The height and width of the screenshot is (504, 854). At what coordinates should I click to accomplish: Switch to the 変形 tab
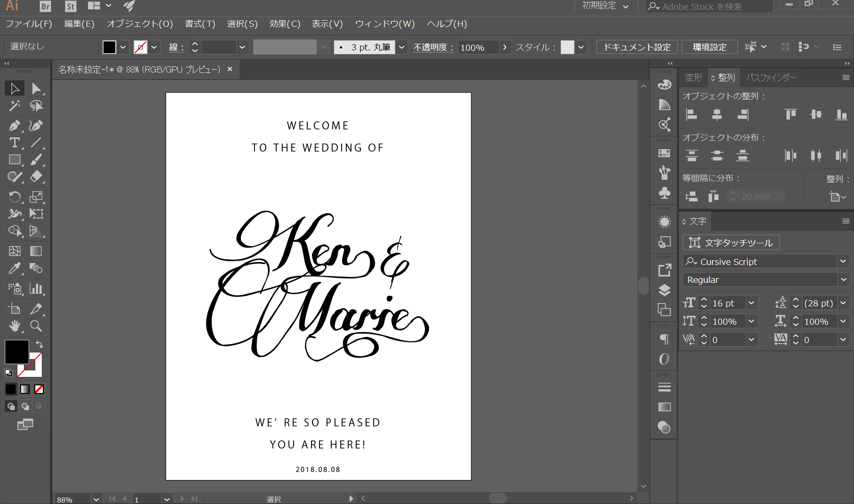(x=693, y=78)
